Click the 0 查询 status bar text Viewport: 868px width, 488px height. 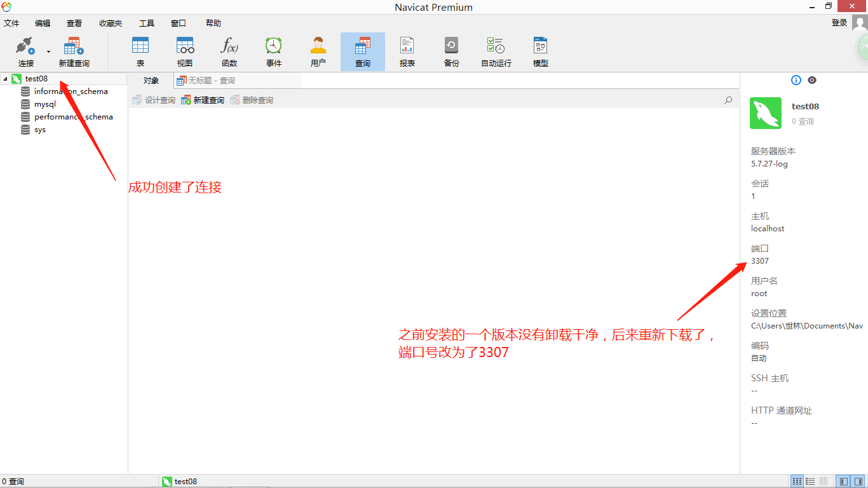[13, 482]
